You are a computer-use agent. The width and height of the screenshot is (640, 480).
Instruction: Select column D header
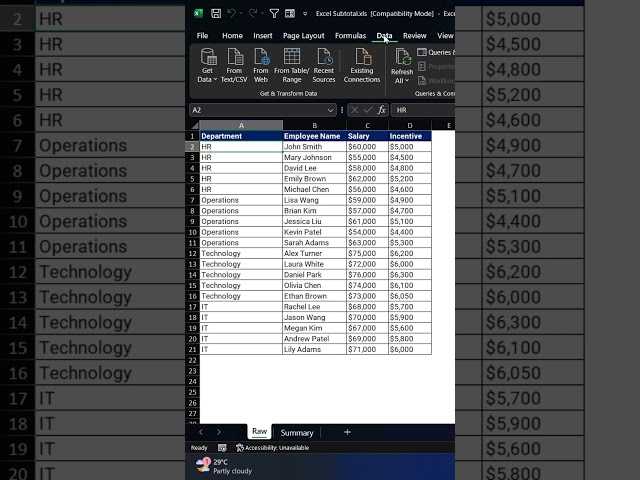[410, 125]
